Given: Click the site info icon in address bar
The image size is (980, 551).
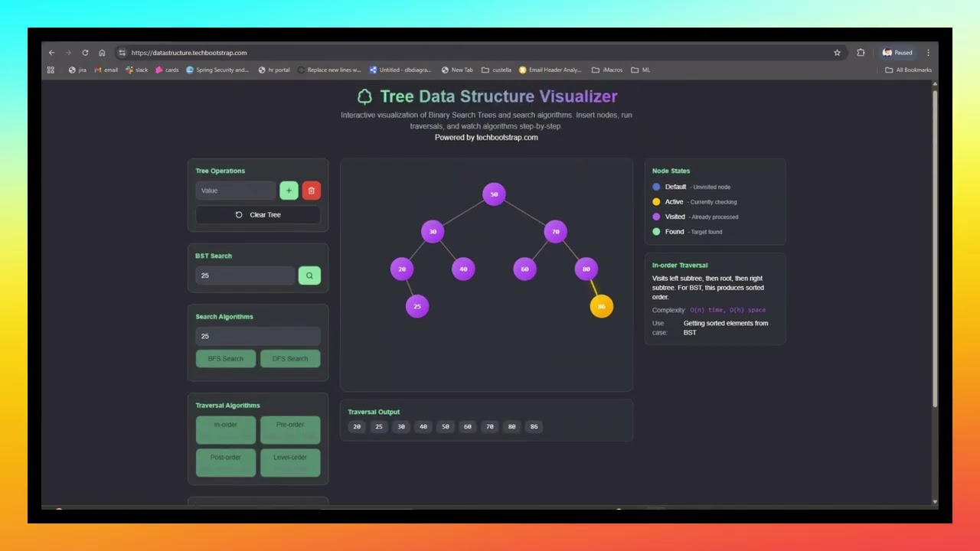Looking at the screenshot, I should [122, 53].
